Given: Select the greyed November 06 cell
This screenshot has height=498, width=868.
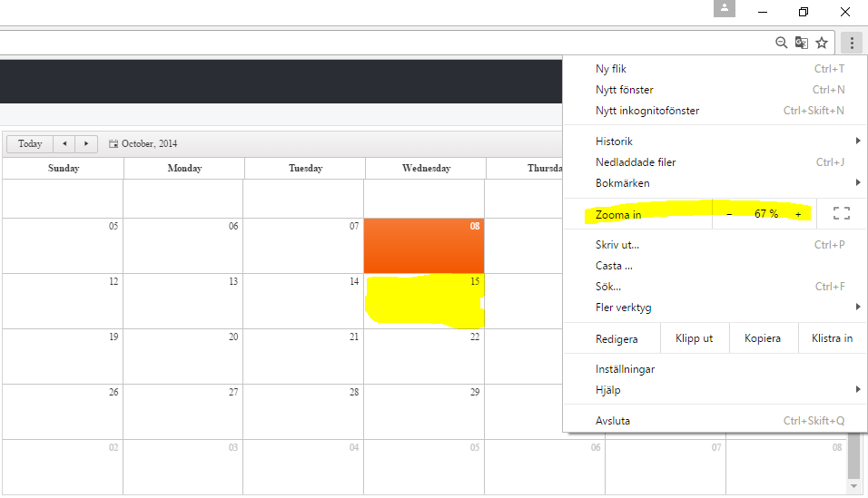Looking at the screenshot, I should (545, 467).
